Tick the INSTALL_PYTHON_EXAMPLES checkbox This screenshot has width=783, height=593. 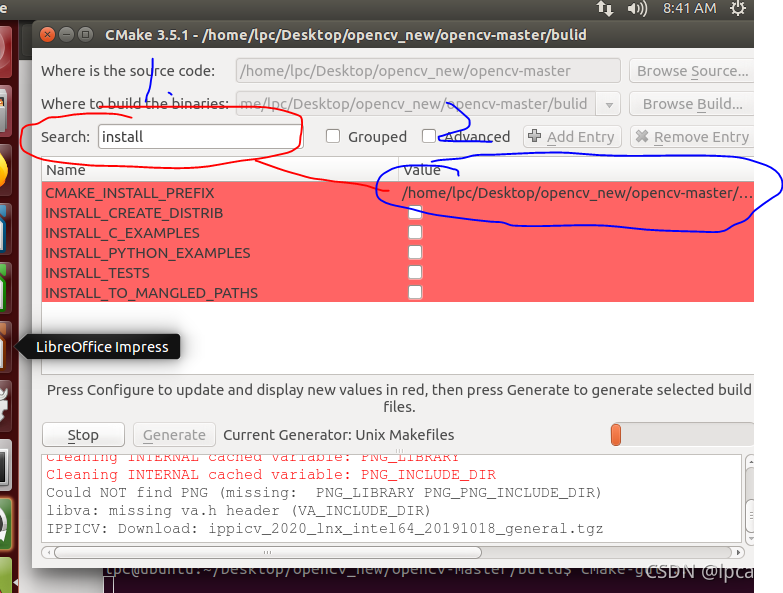click(415, 253)
